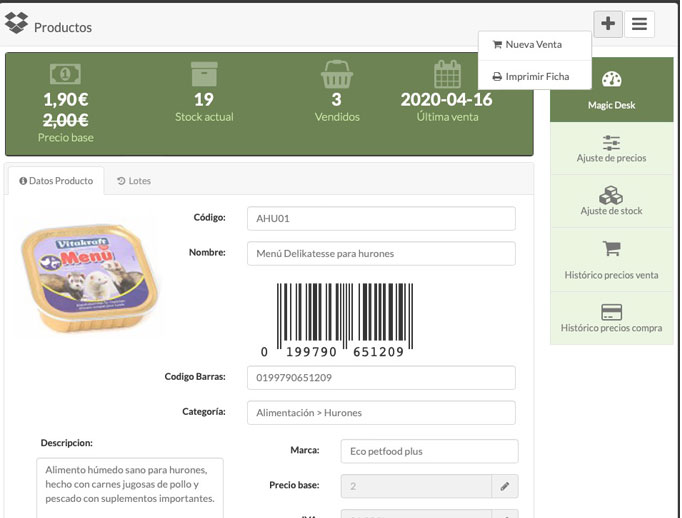Click the Marca input field
The width and height of the screenshot is (682, 518).
click(429, 451)
